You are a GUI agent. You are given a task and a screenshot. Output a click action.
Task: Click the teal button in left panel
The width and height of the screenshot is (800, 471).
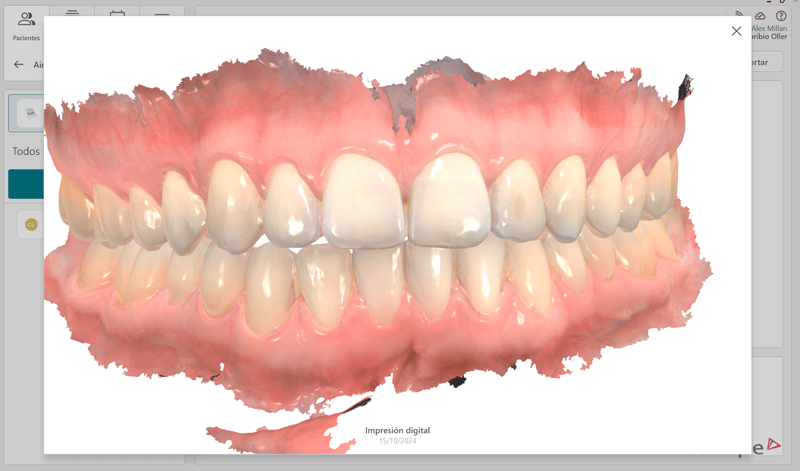[x=26, y=184]
